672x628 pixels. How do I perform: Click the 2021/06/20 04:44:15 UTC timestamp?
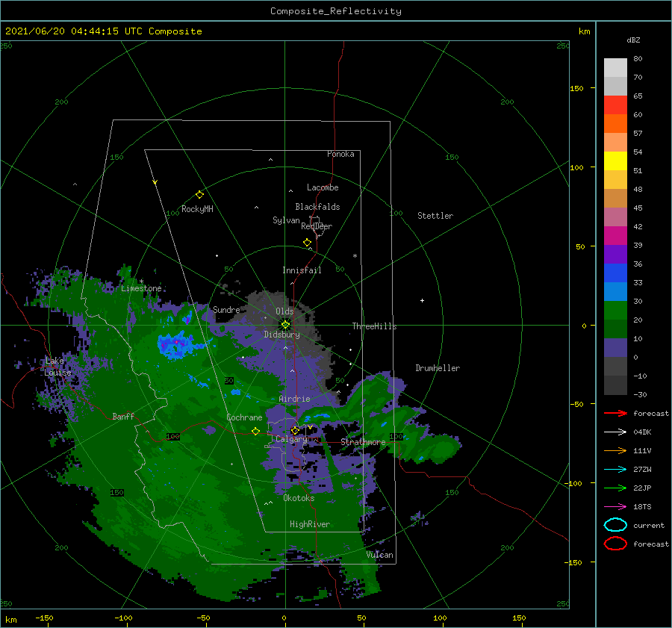[74, 31]
